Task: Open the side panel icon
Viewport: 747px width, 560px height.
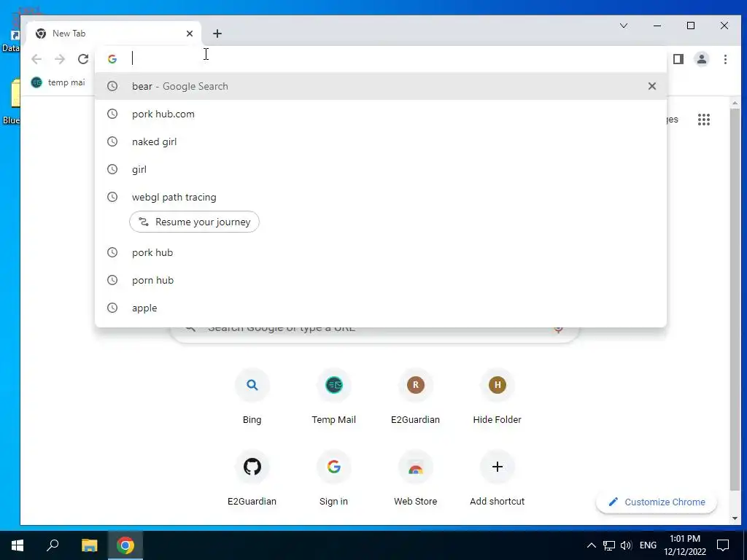Action: pyautogui.click(x=678, y=59)
